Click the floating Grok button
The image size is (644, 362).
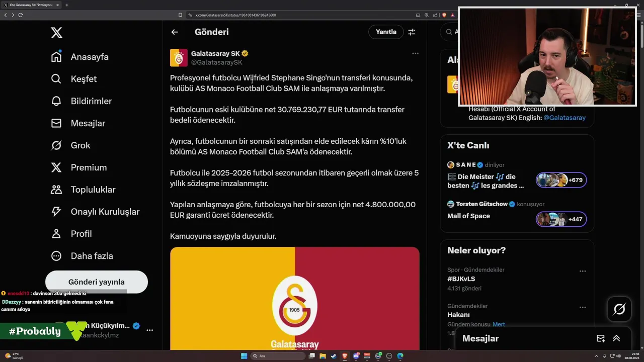[x=619, y=309]
